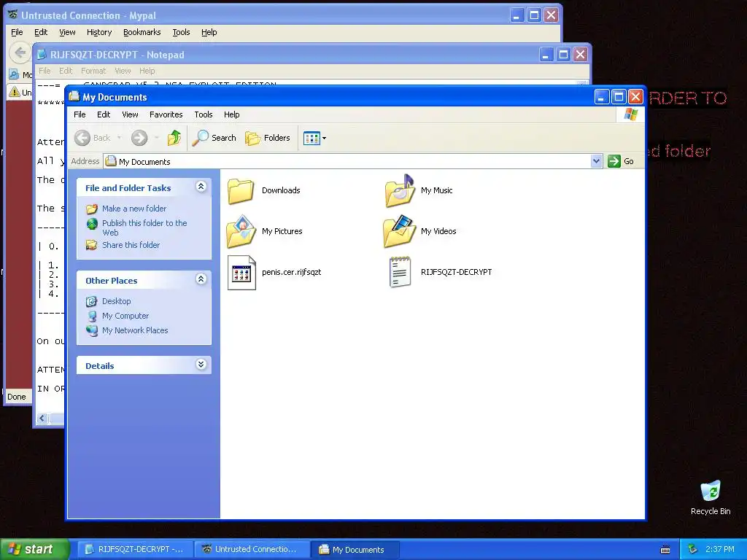Click My Documents title bar icon

click(x=74, y=97)
